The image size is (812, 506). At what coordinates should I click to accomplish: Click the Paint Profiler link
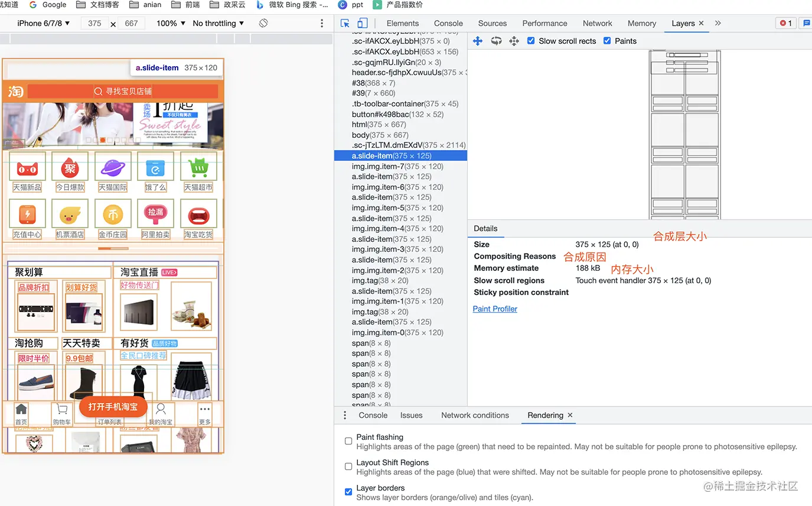(495, 309)
